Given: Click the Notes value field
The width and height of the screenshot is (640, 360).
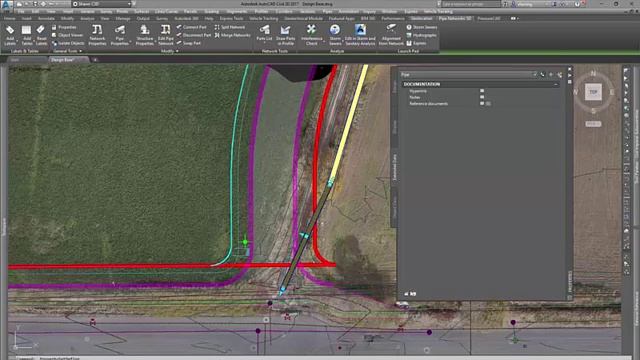Looking at the screenshot, I should 520,97.
